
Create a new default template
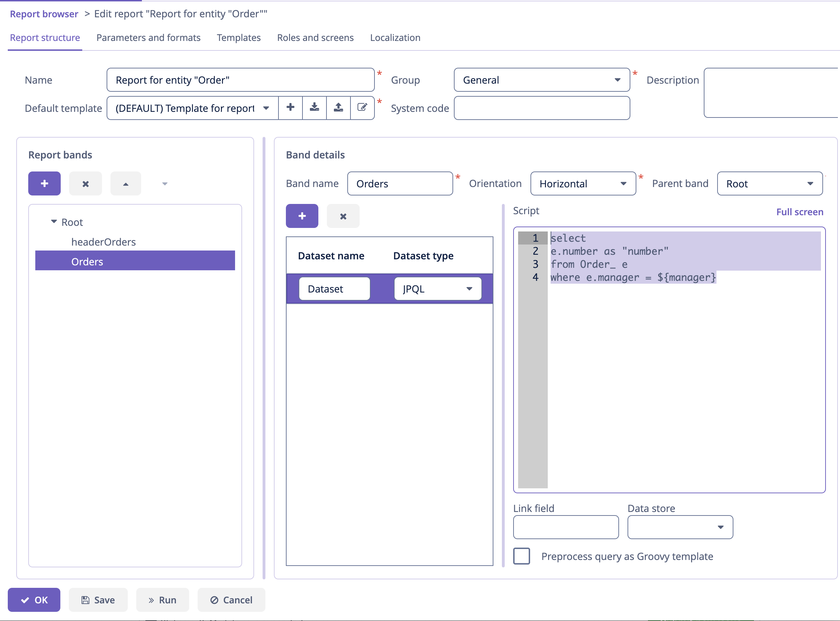(290, 108)
